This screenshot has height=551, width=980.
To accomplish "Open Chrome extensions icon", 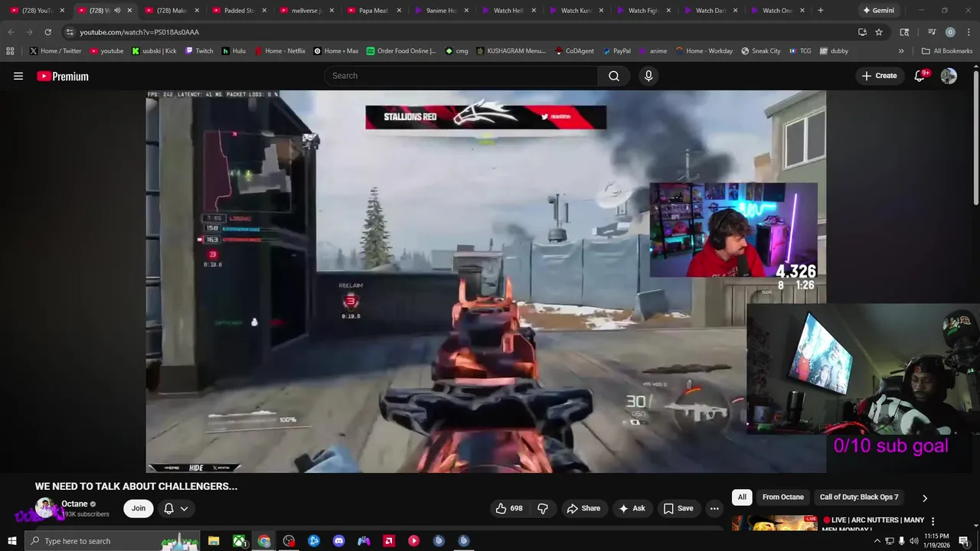I will 904,32.
